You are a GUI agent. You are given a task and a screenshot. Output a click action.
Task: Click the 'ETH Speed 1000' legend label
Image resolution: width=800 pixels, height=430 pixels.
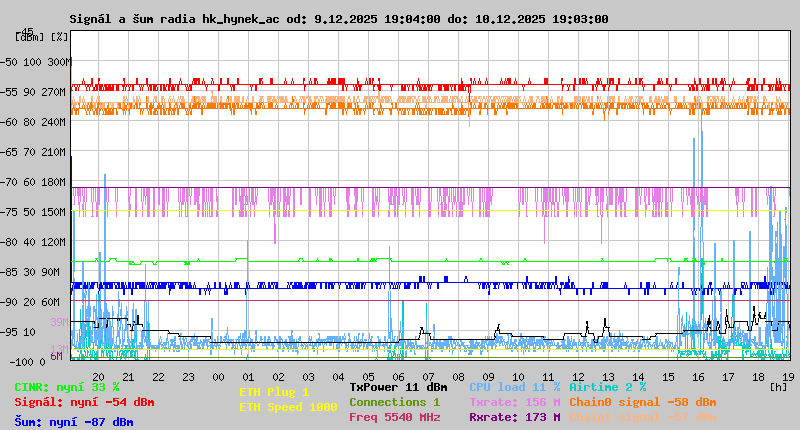click(x=288, y=407)
